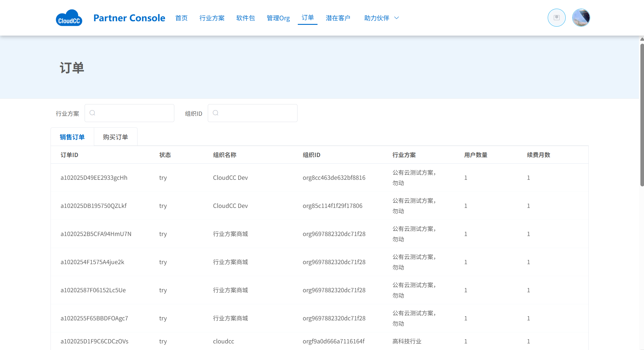Select the 潜在客户 navigation item
The height and width of the screenshot is (350, 644).
pos(338,18)
